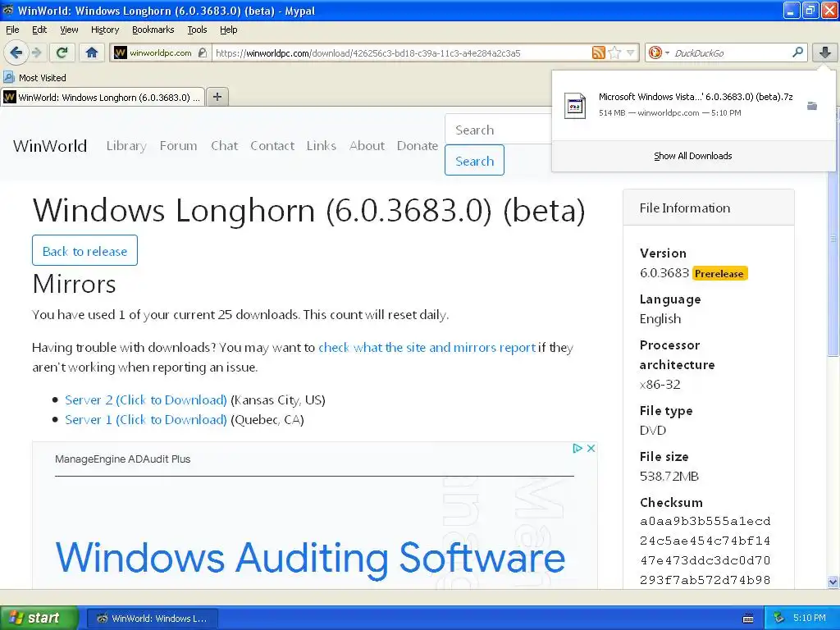Open containing folder for downloaded file
This screenshot has width=840, height=630.
click(812, 106)
